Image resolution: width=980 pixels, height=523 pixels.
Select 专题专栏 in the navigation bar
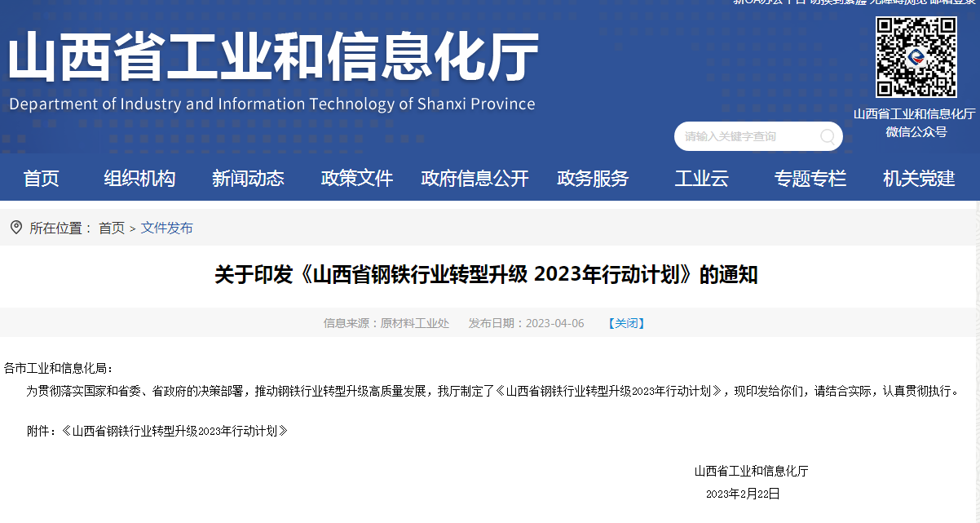(x=810, y=178)
